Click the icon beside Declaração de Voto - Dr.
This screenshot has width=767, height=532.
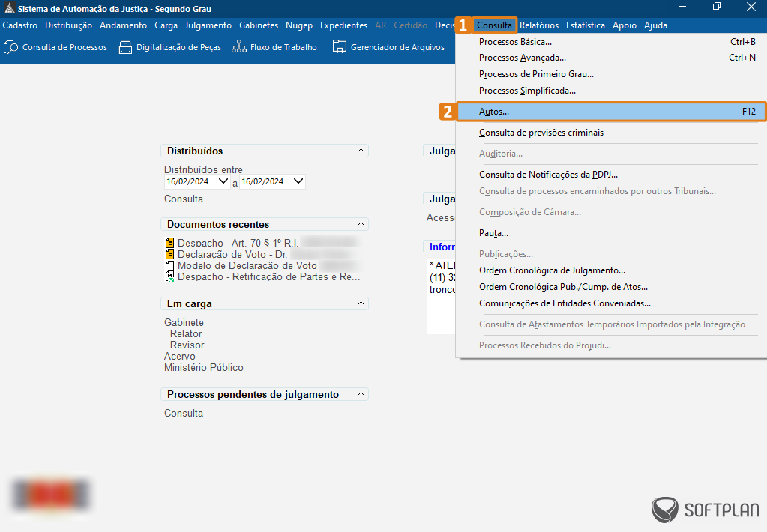169,254
